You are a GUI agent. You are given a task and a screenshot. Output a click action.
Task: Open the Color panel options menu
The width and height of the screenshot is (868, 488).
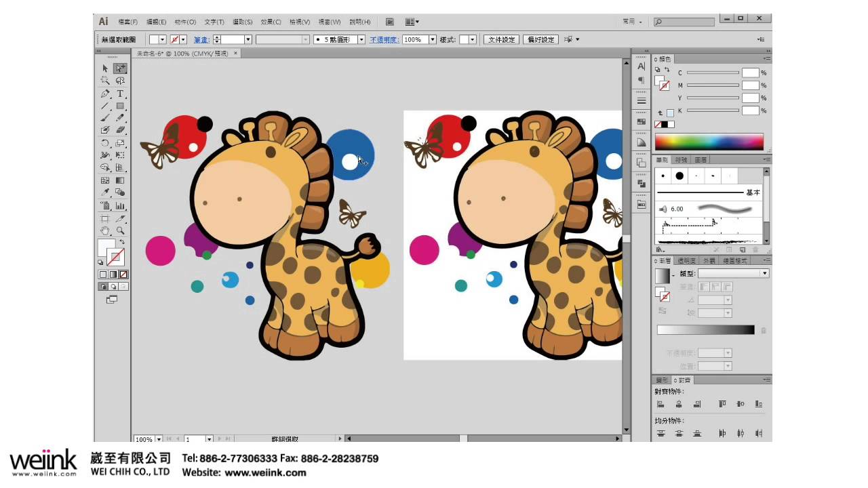tap(766, 59)
